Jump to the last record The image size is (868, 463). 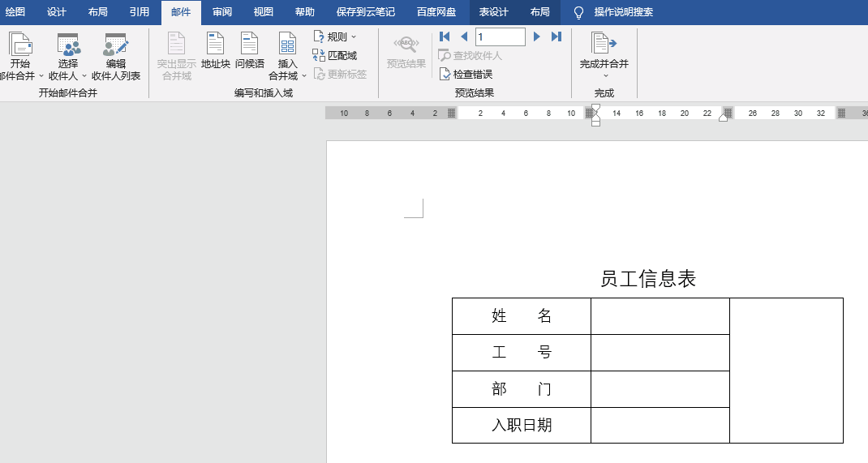pyautogui.click(x=556, y=36)
